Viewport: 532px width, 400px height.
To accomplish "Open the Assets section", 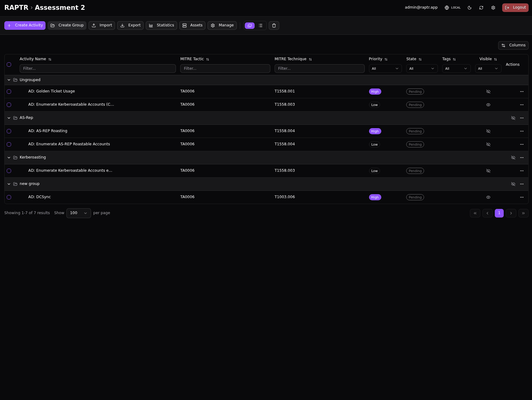I will coord(192,25).
